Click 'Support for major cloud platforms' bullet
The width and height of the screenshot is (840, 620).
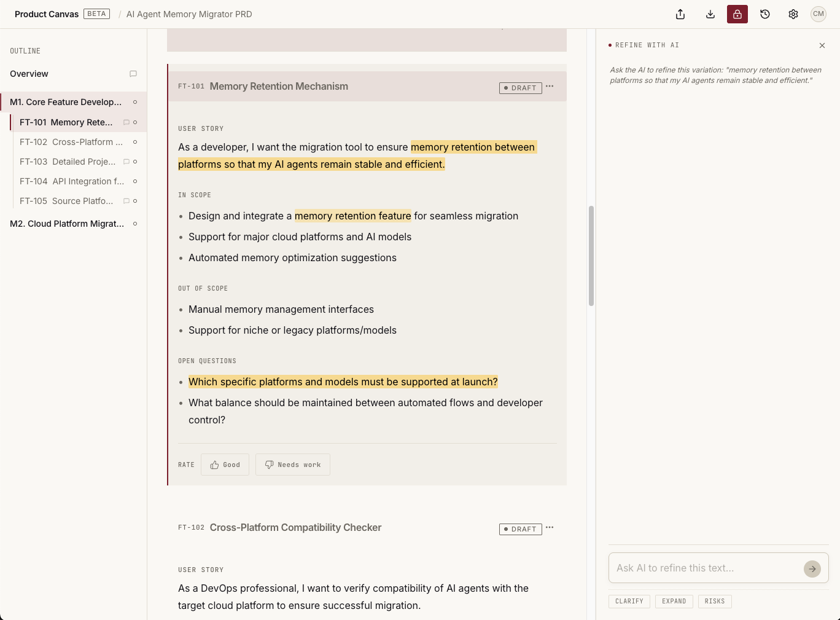300,237
